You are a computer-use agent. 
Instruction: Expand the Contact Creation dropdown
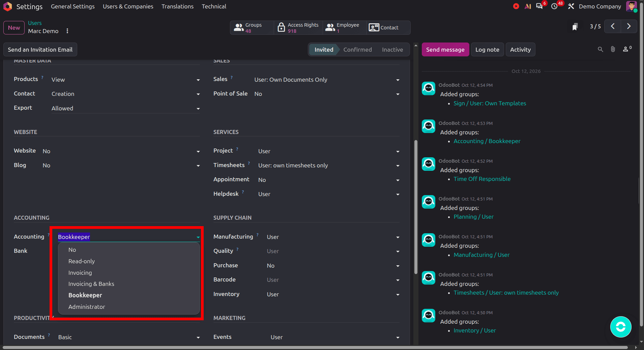click(x=126, y=94)
